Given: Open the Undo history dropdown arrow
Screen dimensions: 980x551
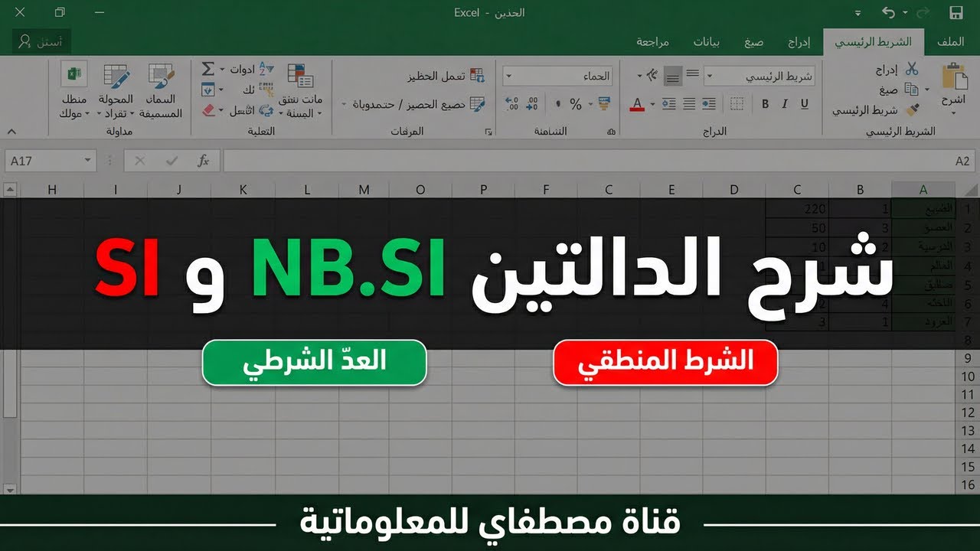Looking at the screenshot, I should 905,13.
